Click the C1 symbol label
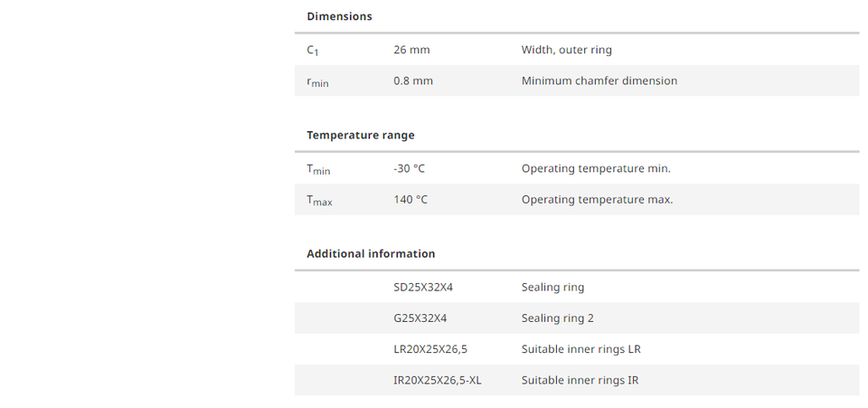 [x=312, y=51]
